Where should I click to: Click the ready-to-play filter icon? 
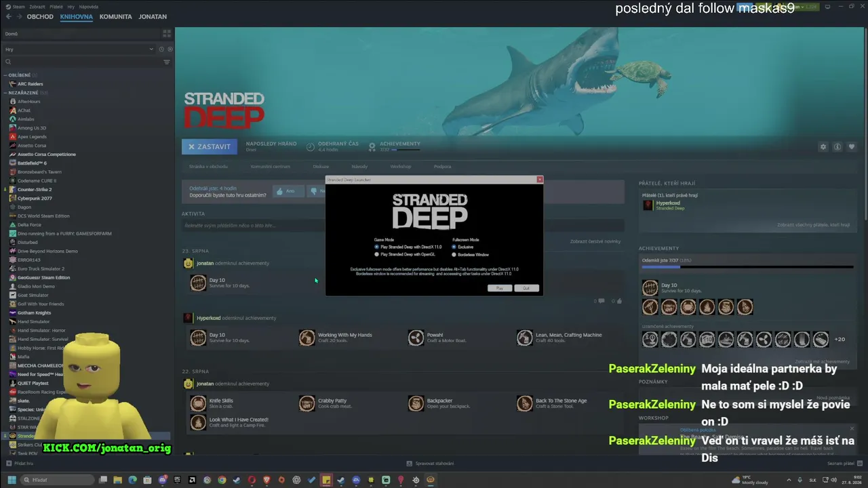tap(170, 49)
